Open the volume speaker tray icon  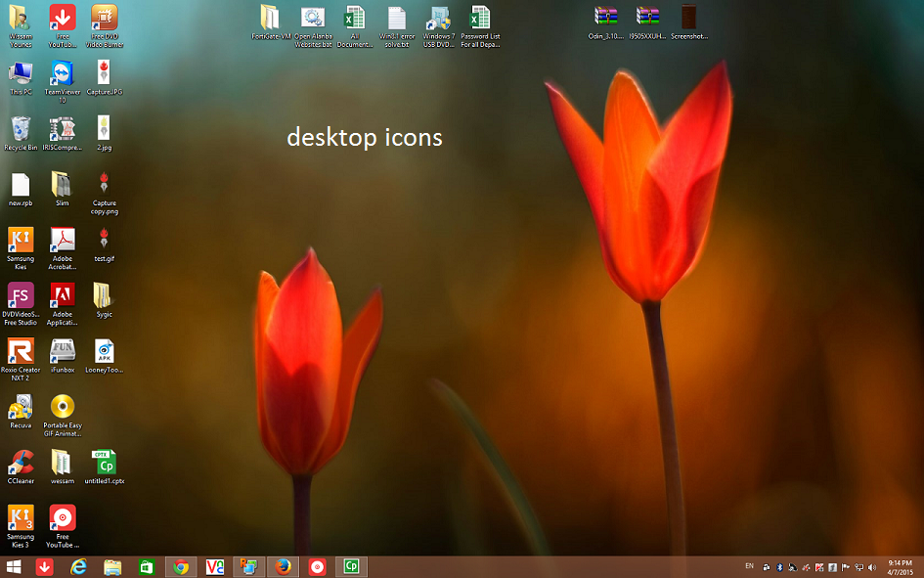872,567
